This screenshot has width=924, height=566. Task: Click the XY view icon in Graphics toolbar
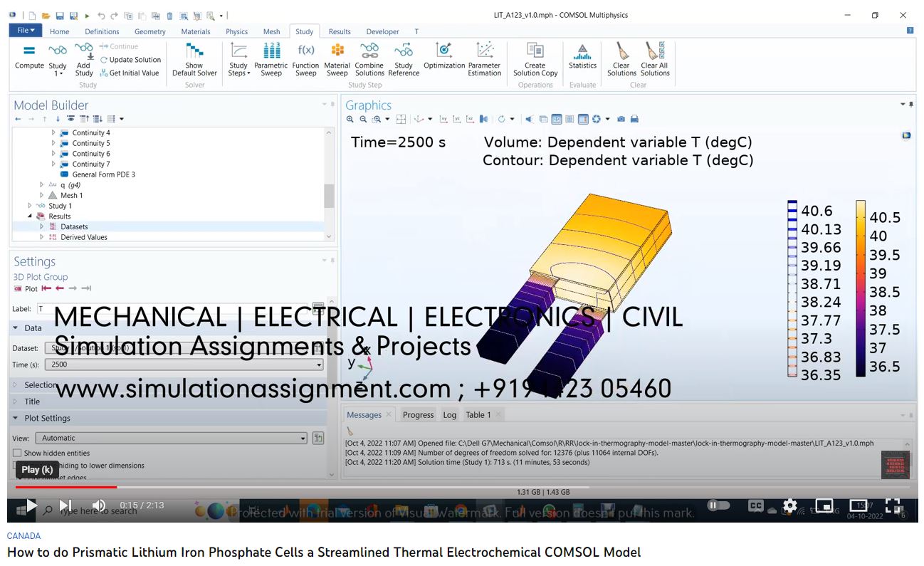click(x=443, y=119)
